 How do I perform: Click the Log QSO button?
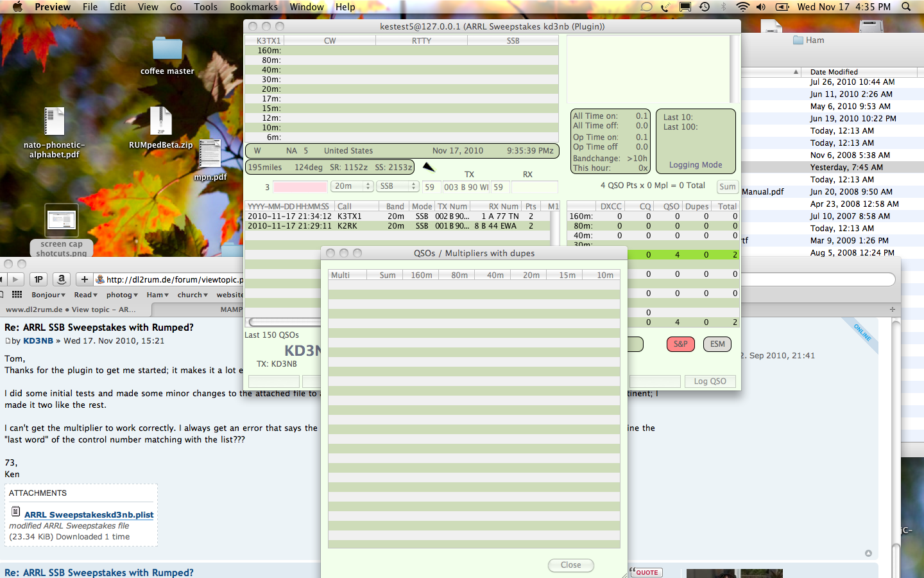coord(710,381)
